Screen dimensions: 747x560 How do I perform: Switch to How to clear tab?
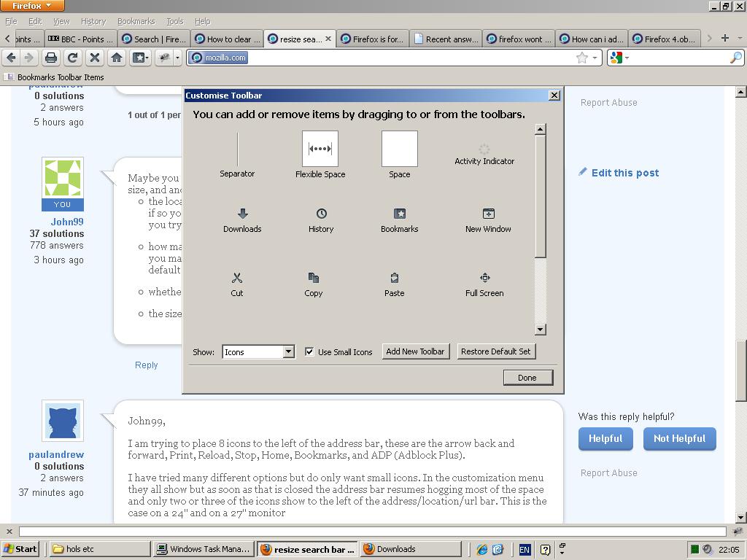click(228, 39)
